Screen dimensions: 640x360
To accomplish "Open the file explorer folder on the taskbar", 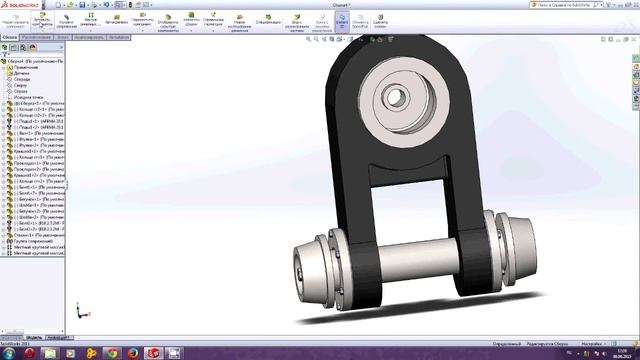I will [50, 353].
